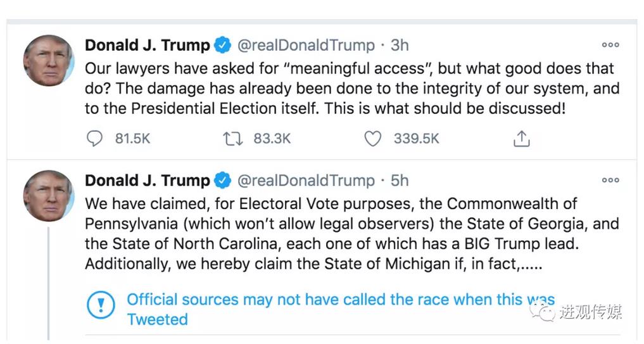Screen dimensions: 644x344
Task: Retweet the "meaningful access" tweet
Action: click(x=232, y=138)
